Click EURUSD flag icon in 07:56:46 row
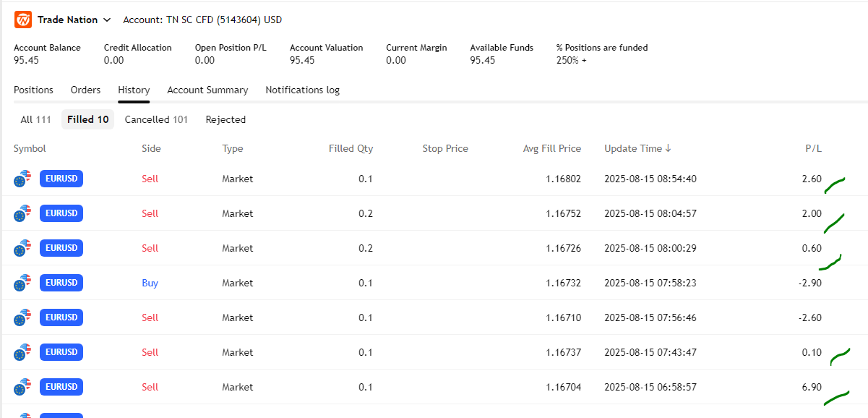This screenshot has width=868, height=418. (23, 317)
